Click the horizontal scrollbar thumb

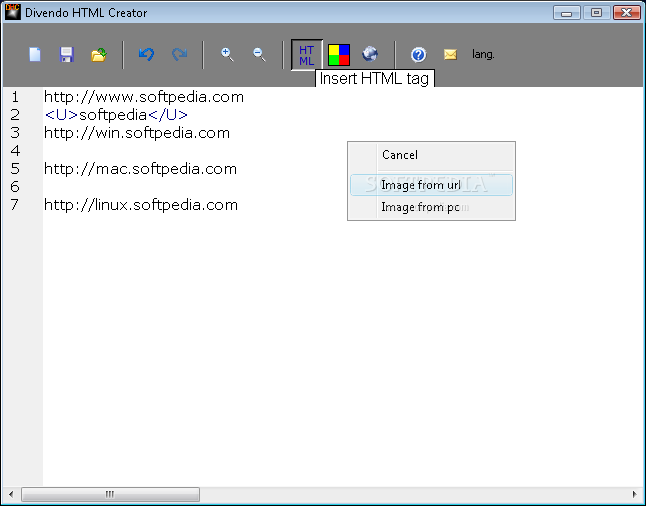tap(110, 494)
